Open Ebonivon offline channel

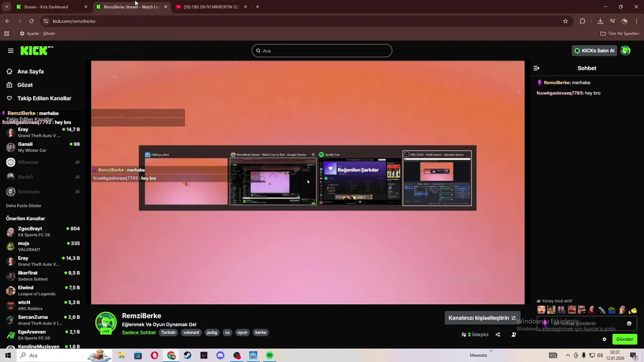pyautogui.click(x=43, y=192)
